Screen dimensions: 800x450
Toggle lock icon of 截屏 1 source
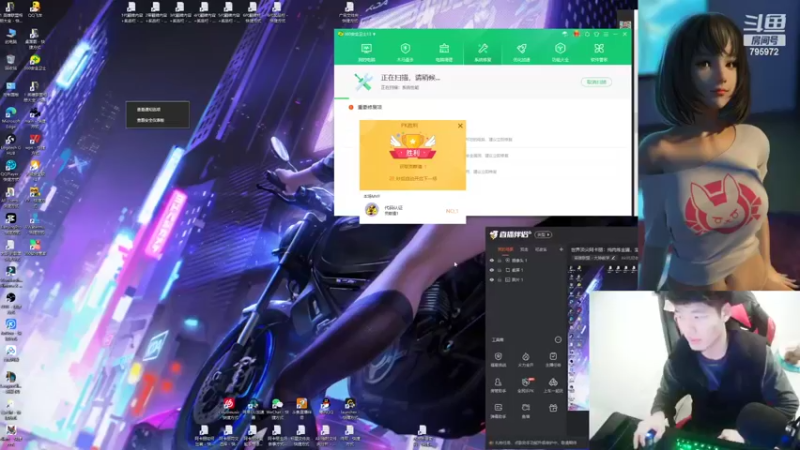tap(499, 270)
